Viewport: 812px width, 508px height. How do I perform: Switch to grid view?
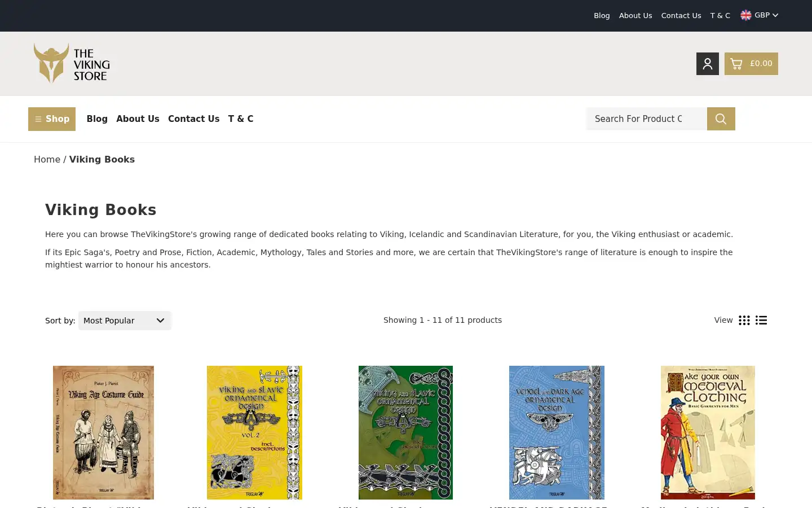tap(744, 321)
